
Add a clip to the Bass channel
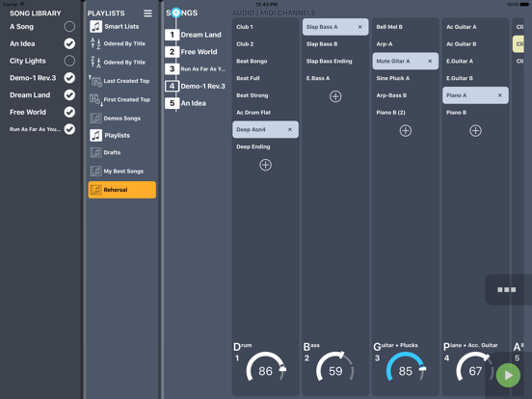(x=335, y=96)
